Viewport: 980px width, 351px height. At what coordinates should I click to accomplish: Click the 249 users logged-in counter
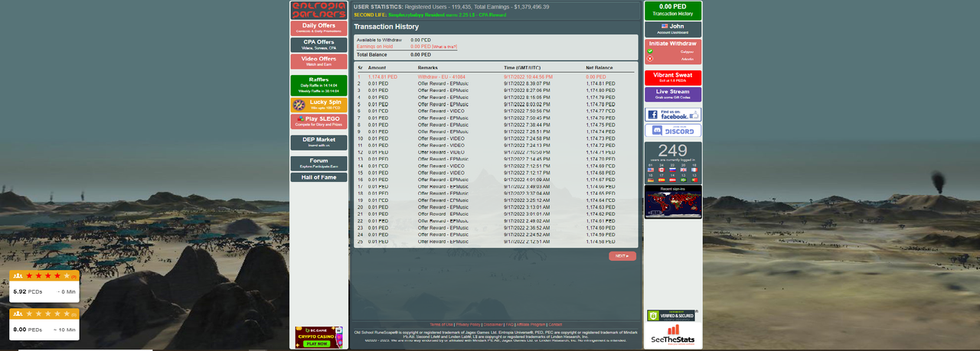click(x=673, y=151)
